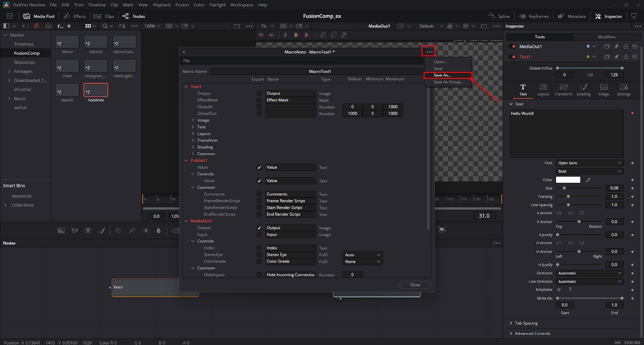644x345 pixels.
Task: Show the Metadata panel
Action: [572, 16]
